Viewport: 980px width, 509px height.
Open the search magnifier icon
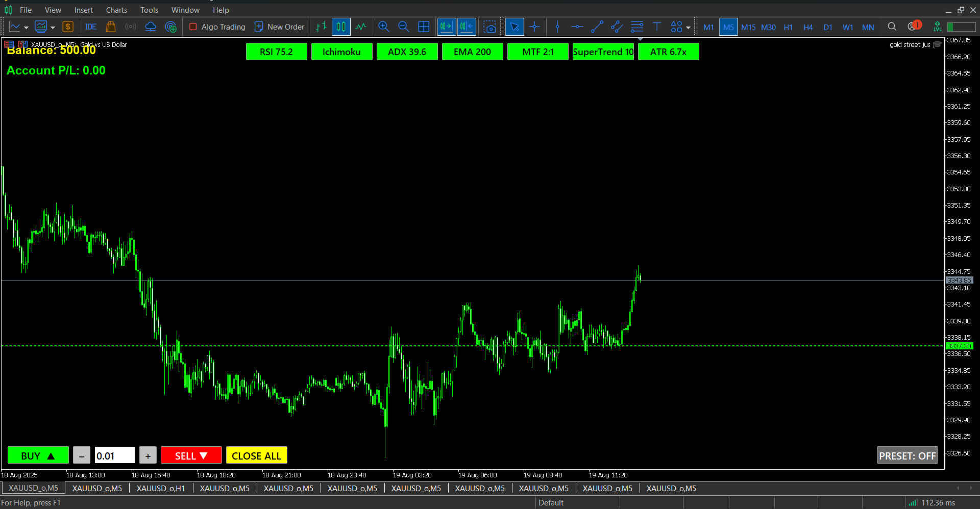pos(892,27)
